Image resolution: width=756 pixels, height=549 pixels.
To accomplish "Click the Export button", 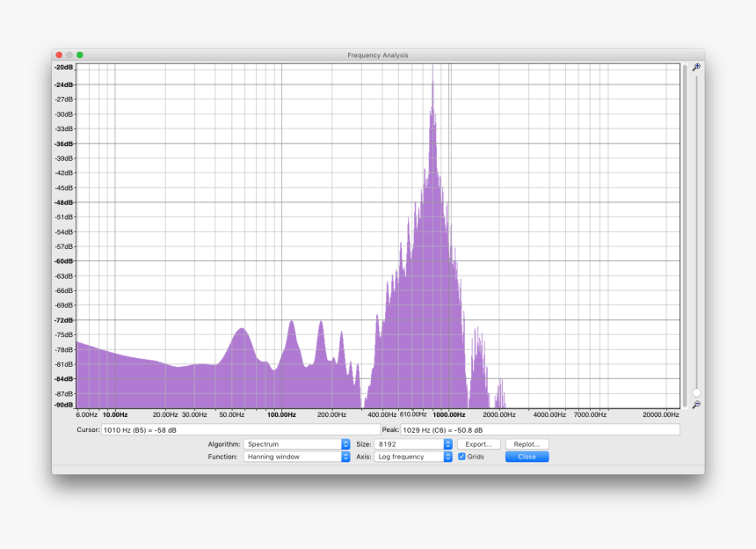I will pyautogui.click(x=477, y=444).
